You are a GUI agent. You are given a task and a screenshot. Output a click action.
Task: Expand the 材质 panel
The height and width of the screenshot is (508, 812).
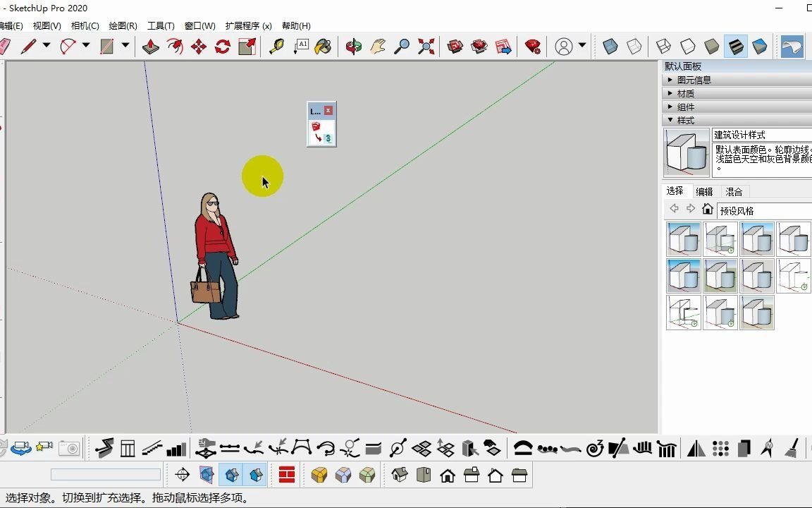coord(737,93)
